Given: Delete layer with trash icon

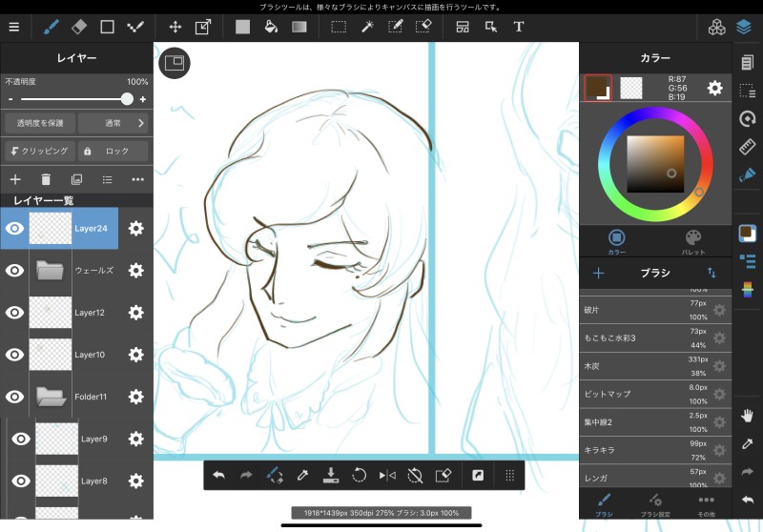Looking at the screenshot, I should tap(46, 179).
